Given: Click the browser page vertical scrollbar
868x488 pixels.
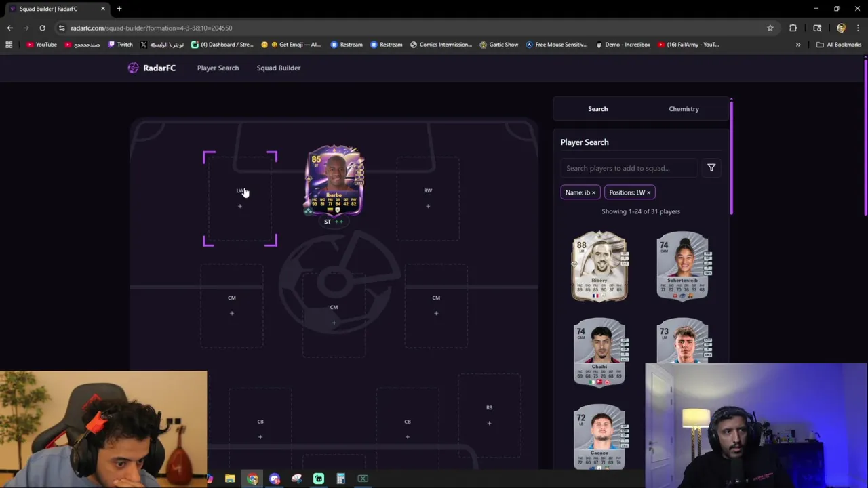Looking at the screenshot, I should (865, 138).
